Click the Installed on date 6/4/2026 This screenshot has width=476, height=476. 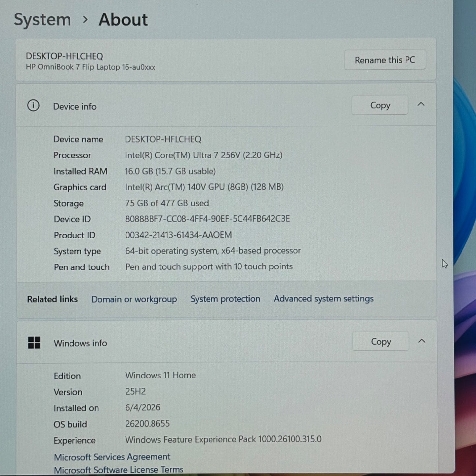tap(143, 407)
